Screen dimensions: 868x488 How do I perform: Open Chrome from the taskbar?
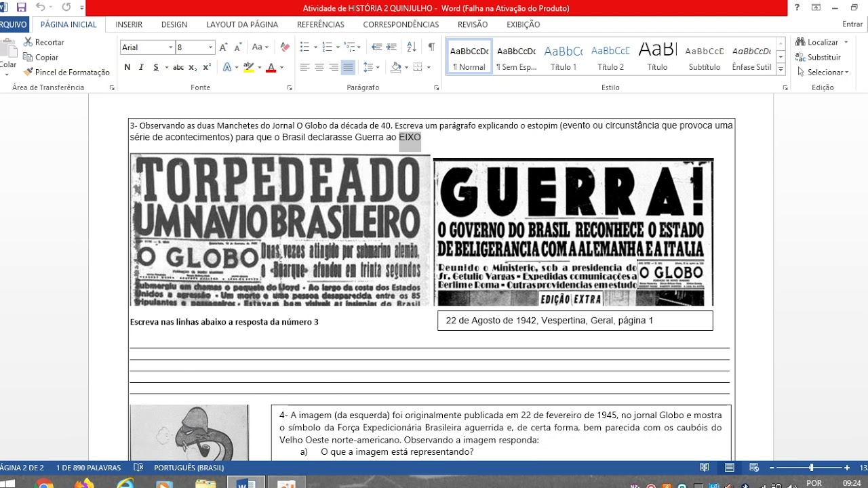44,483
